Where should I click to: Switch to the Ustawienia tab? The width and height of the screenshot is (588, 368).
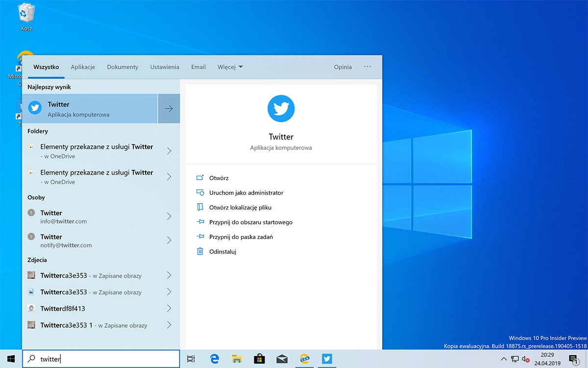pos(165,67)
